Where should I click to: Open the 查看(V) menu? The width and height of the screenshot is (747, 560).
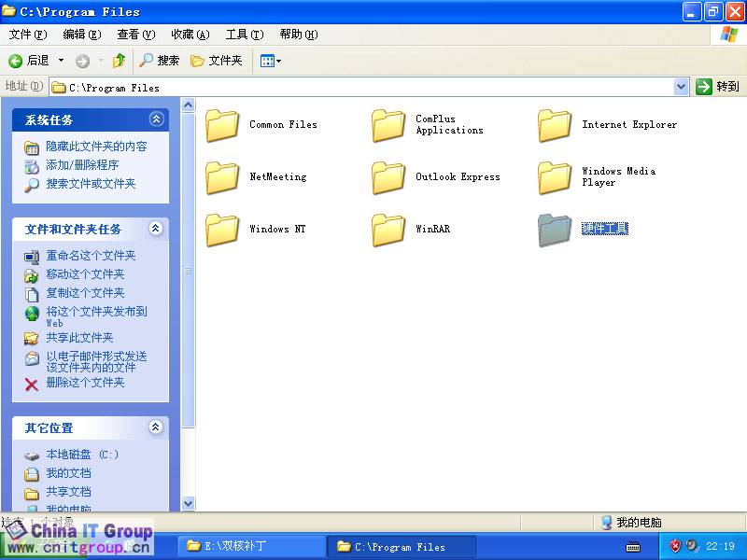[136, 35]
